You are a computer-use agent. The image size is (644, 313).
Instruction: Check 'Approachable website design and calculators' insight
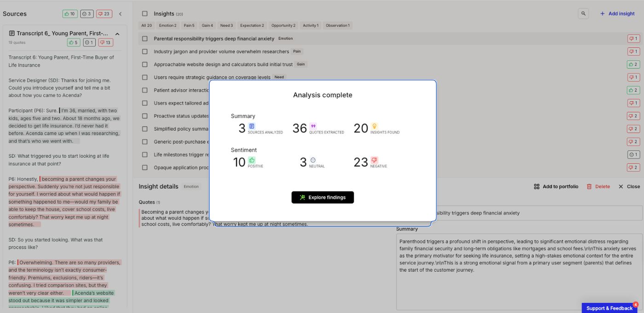click(x=145, y=64)
